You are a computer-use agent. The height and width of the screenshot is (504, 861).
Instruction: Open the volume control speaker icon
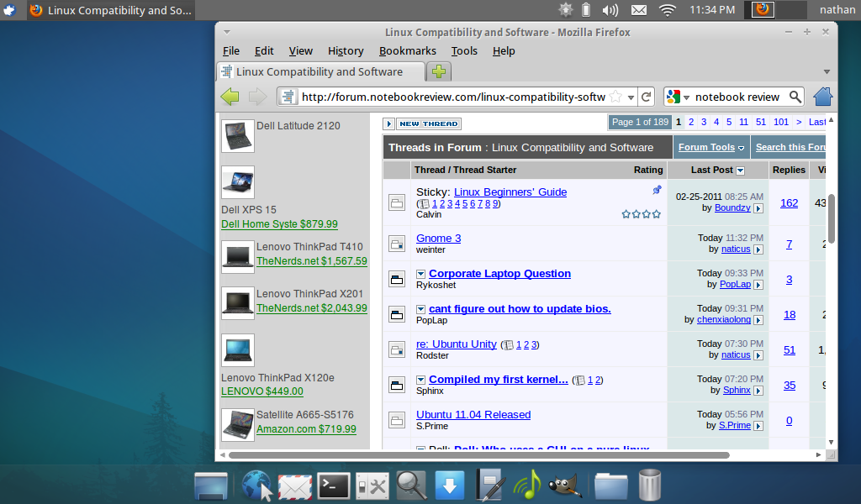(610, 10)
